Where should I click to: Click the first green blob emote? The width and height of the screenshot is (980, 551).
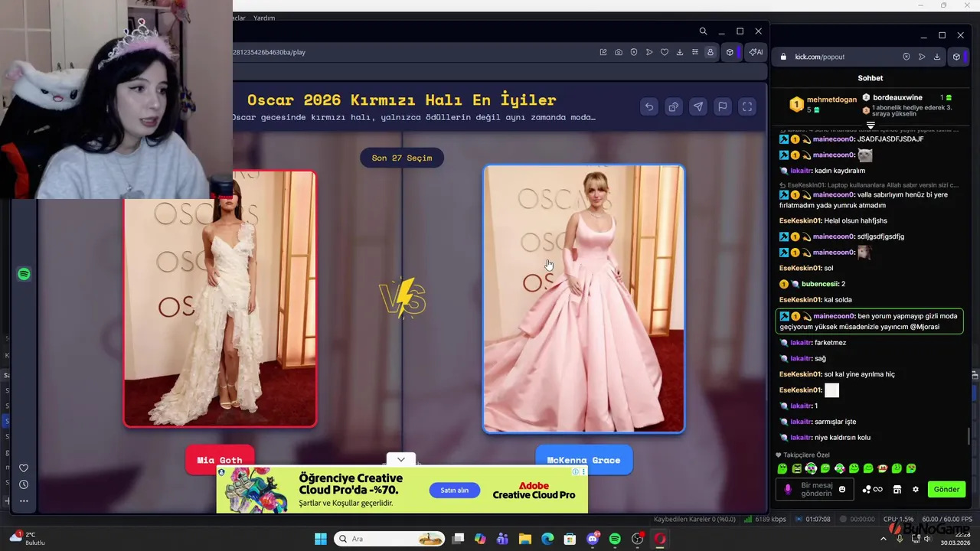click(x=782, y=468)
